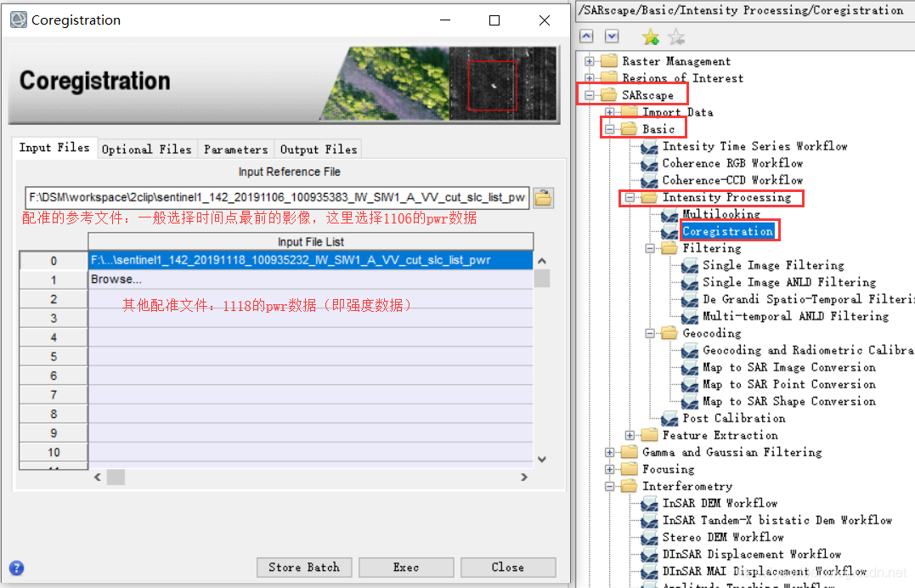Click row header 5 in Input File List
The image size is (915, 588).
pyautogui.click(x=54, y=356)
